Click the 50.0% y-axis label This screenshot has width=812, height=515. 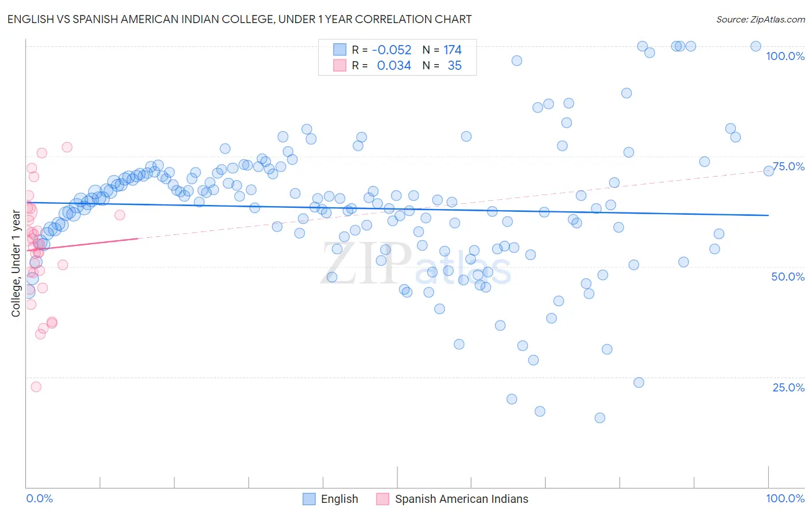788,277
